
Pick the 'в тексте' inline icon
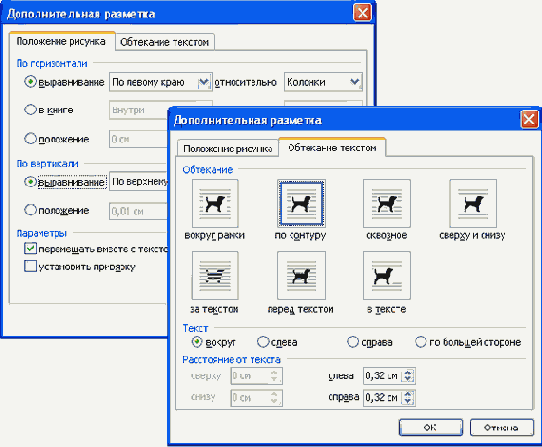(387, 275)
